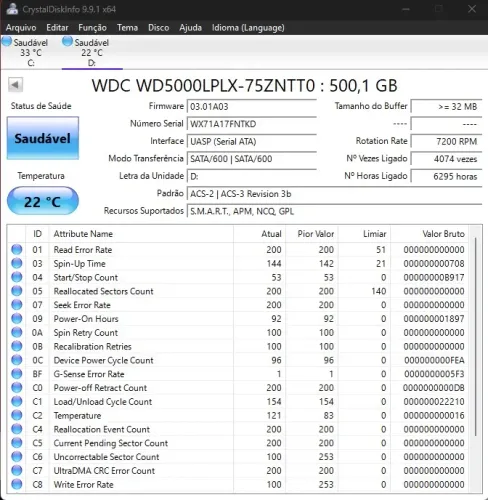Select the 'Write Error Rate' attribute name
The image size is (488, 500).
pos(83,484)
